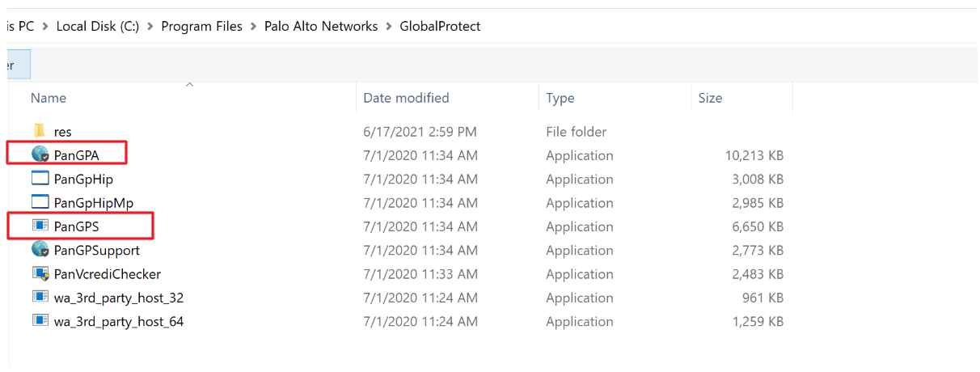980x372 pixels.
Task: Open Local Disk (C:) breadcrumb
Action: tap(98, 27)
